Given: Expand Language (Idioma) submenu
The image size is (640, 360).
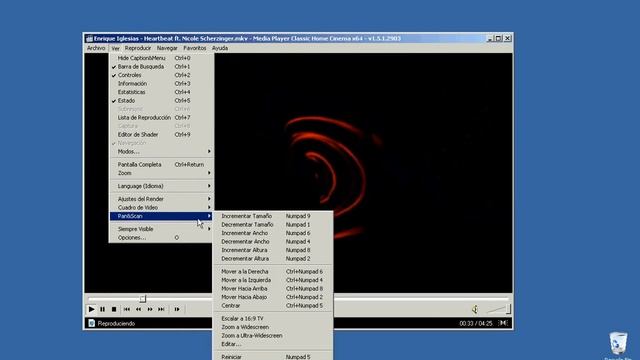Looking at the screenshot, I should (x=162, y=186).
